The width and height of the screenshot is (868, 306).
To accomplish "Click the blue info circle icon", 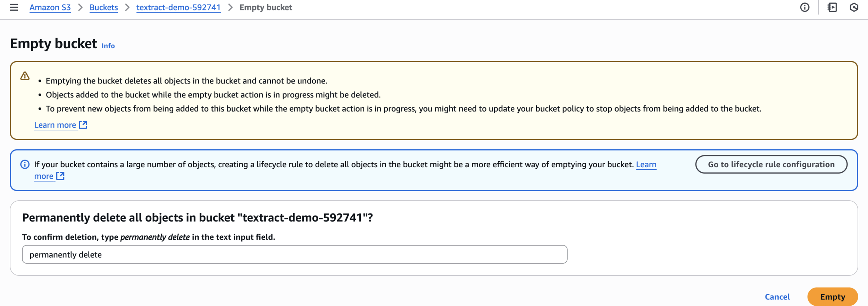I will [25, 164].
